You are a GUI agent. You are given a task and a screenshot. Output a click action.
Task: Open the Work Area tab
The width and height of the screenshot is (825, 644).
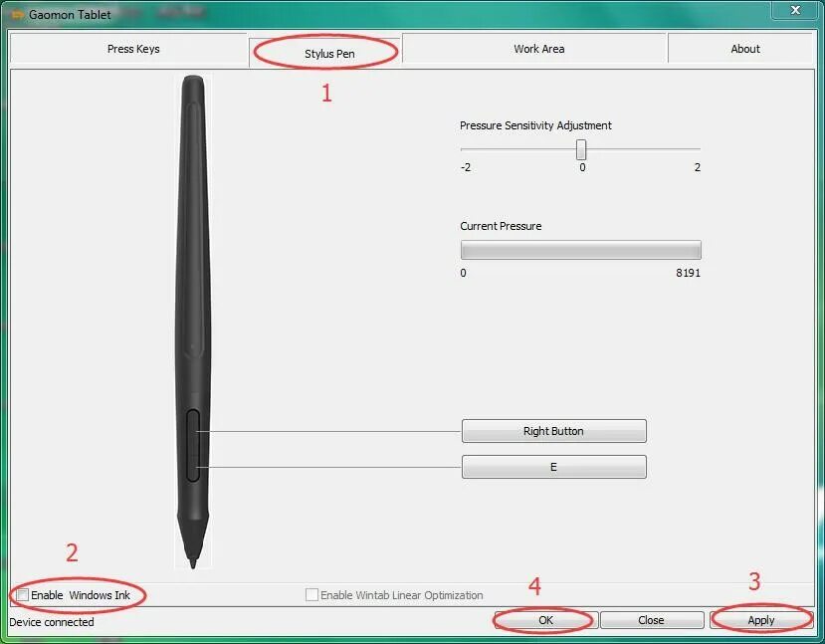pyautogui.click(x=535, y=49)
